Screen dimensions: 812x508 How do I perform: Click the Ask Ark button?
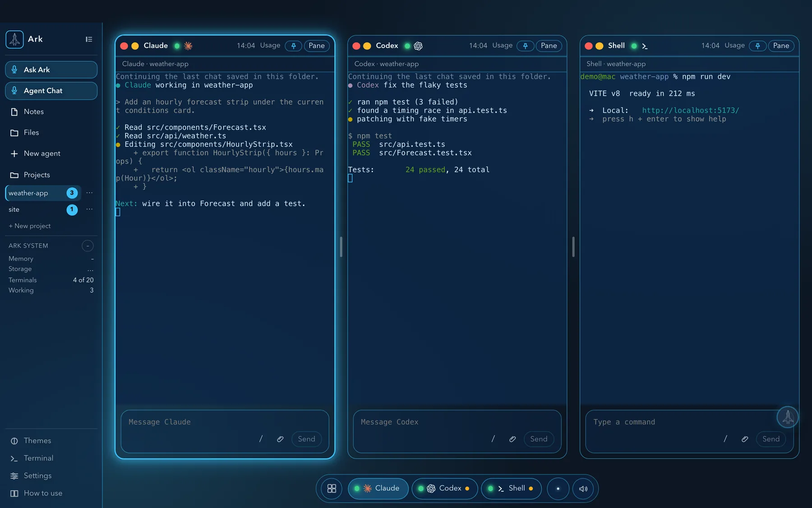click(x=51, y=70)
